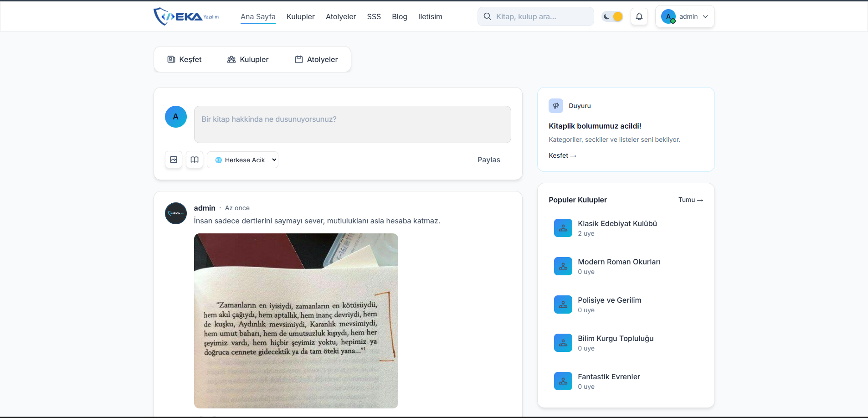Click the Klasik Edebiyat Kulübü club icon
868x418 pixels.
[563, 228]
